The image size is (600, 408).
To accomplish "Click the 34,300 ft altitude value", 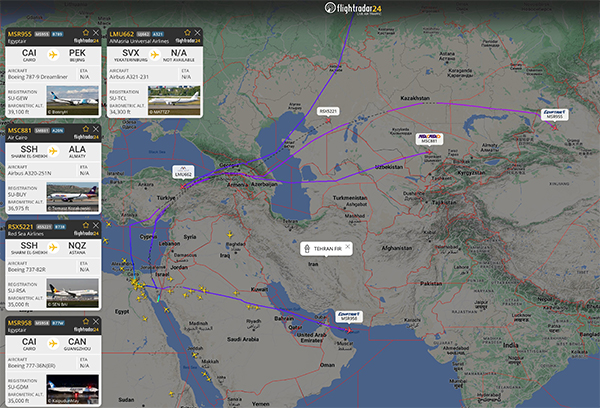I will 120,112.
